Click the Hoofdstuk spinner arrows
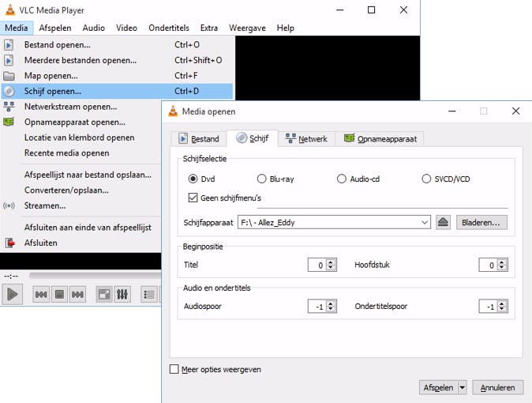 click(x=502, y=265)
